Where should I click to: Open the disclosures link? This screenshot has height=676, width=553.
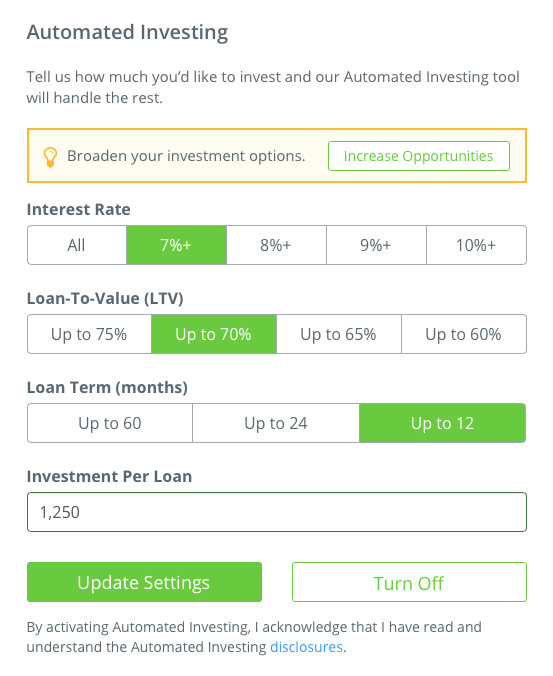pyautogui.click(x=306, y=647)
